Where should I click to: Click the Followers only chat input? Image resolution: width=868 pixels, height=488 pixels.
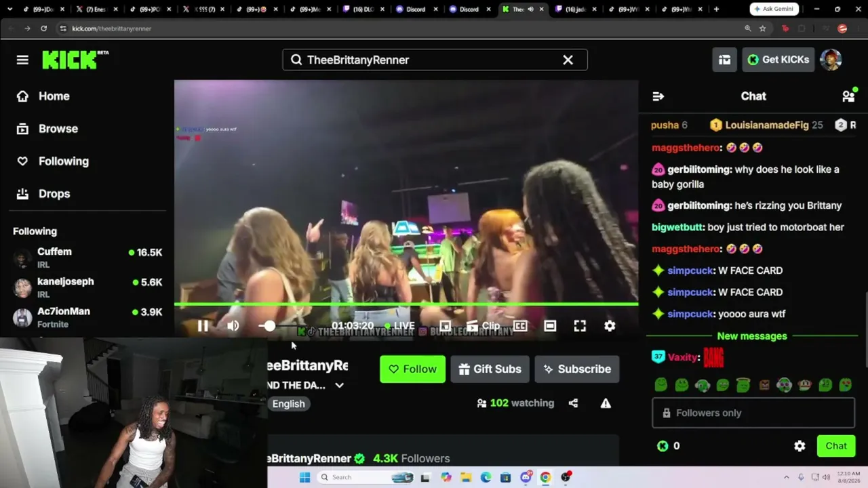[753, 413]
